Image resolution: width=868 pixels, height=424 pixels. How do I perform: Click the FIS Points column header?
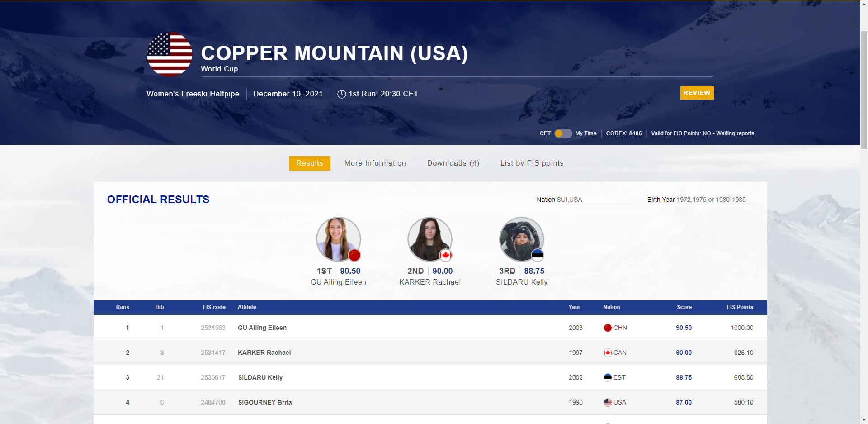(740, 307)
